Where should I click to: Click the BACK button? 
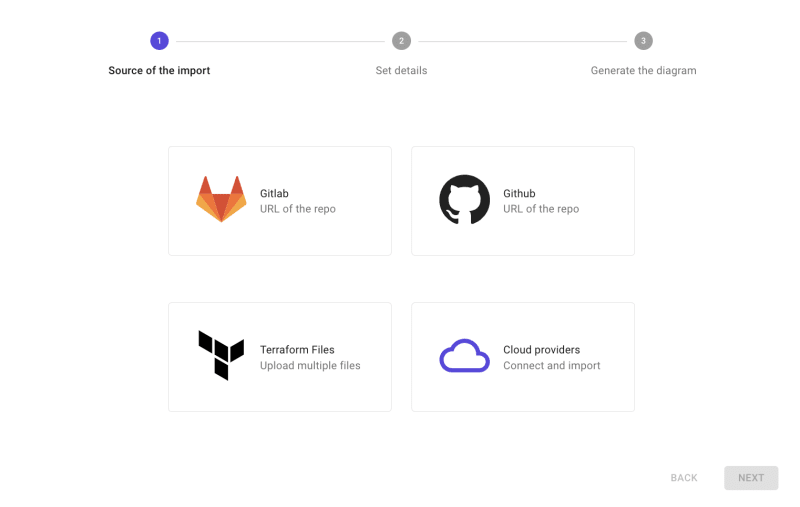(684, 478)
